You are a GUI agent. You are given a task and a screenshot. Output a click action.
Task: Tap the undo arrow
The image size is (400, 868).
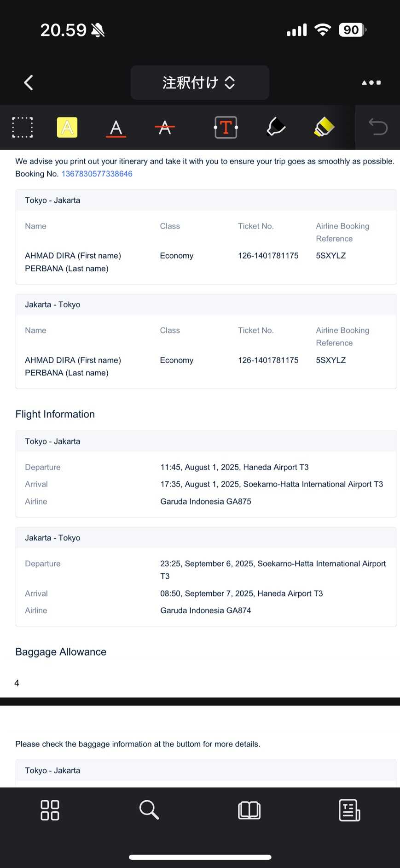tap(378, 127)
